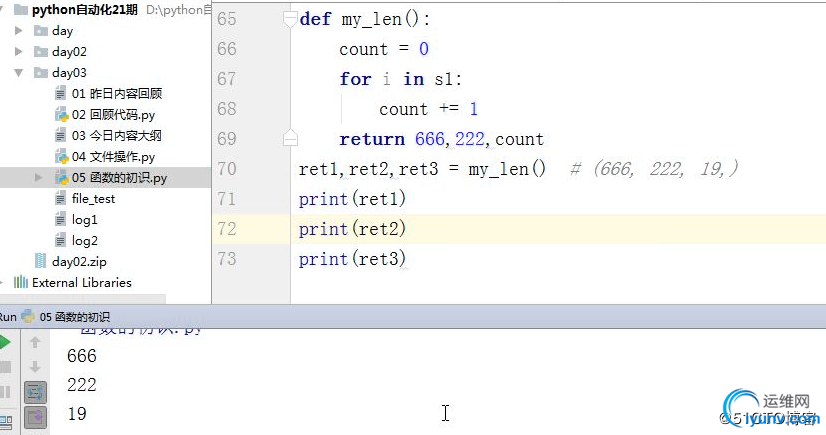Image resolution: width=826 pixels, height=435 pixels.
Task: Open the file 01 昨日内容回顾
Action: point(117,94)
